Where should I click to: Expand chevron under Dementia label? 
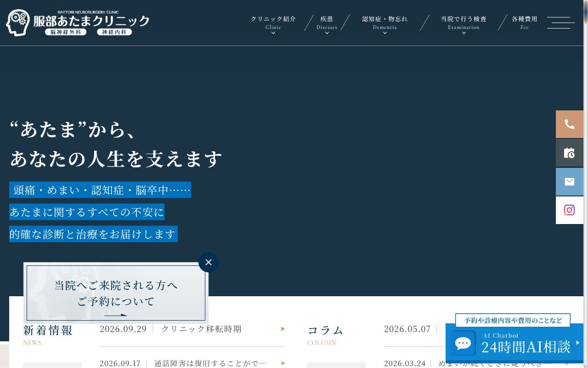pos(385,33)
